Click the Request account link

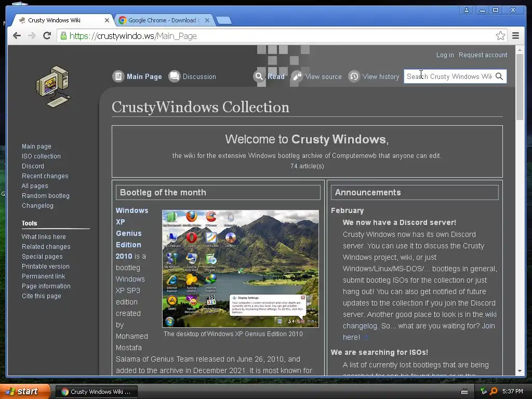[x=483, y=55]
